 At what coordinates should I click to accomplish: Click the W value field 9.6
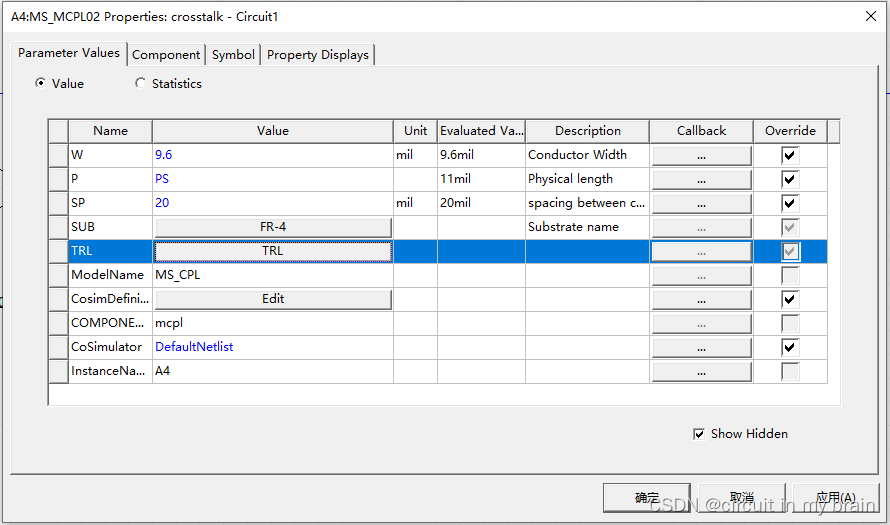click(x=272, y=155)
